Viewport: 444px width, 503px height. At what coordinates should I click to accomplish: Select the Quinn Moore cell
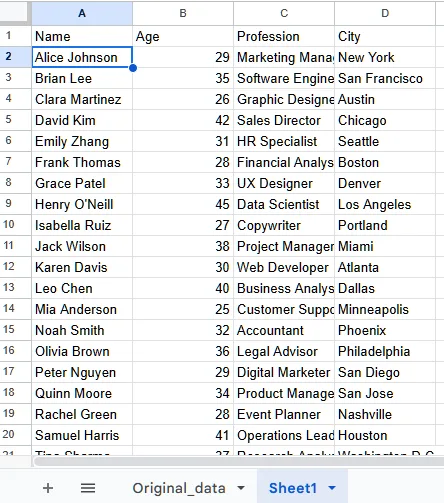(82, 393)
